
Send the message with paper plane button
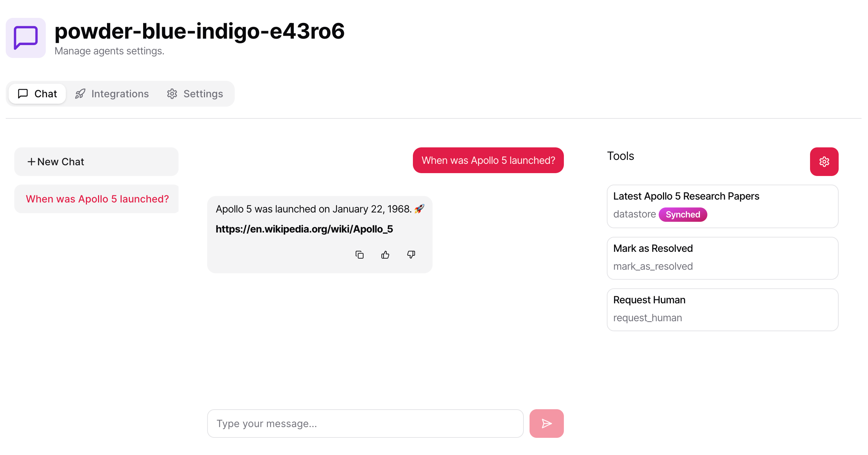click(x=546, y=424)
